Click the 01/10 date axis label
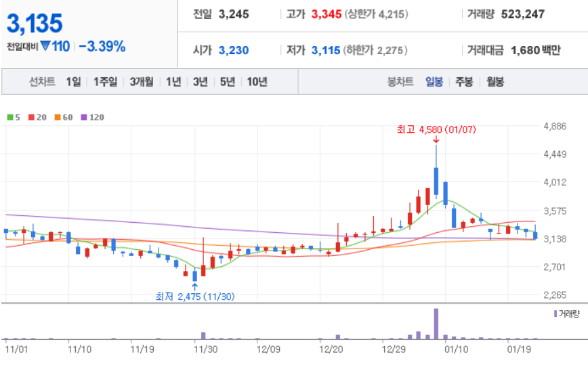This screenshot has height=367, width=588. pyautogui.click(x=457, y=349)
